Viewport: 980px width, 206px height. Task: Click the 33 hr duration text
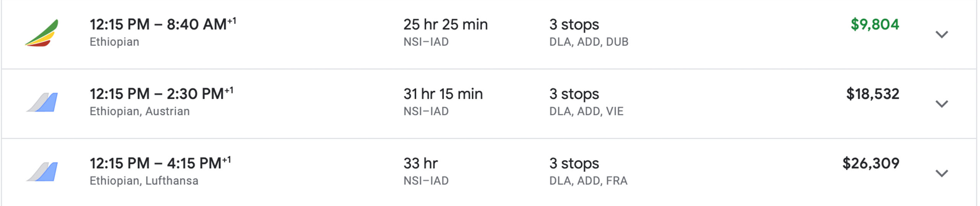point(420,164)
